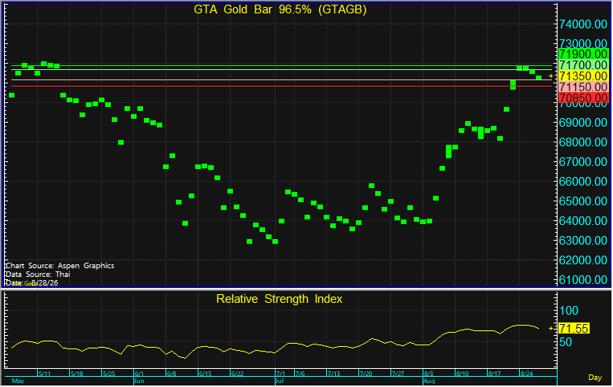Click the Day interval label
The height and width of the screenshot is (387, 613).
pos(595,377)
